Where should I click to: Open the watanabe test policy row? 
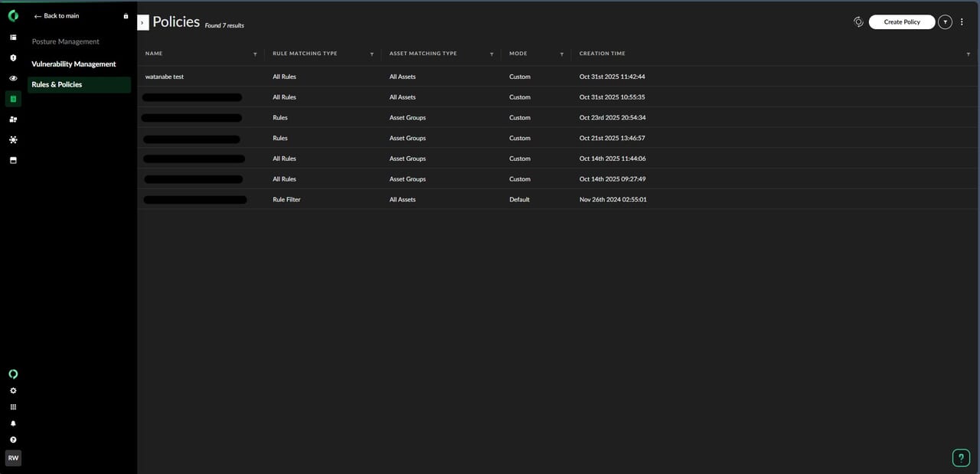[165, 77]
